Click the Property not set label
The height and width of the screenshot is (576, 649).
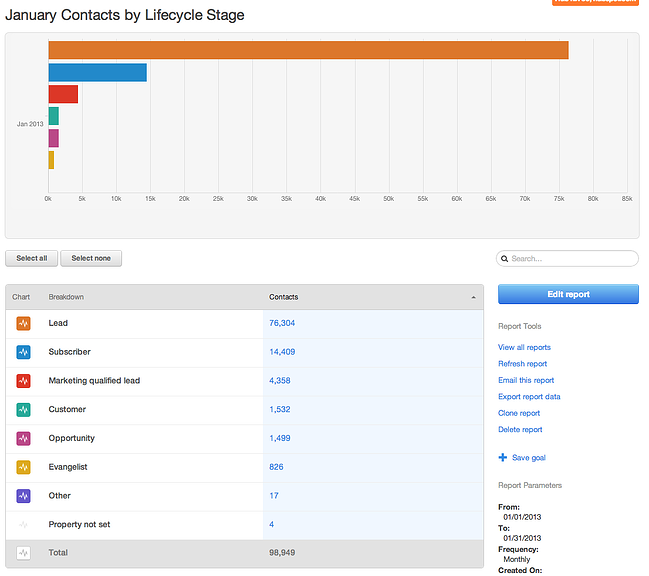[79, 525]
